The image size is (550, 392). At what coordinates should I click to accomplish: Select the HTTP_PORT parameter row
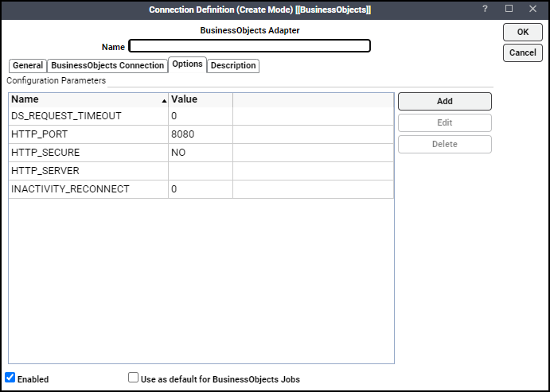(201, 134)
